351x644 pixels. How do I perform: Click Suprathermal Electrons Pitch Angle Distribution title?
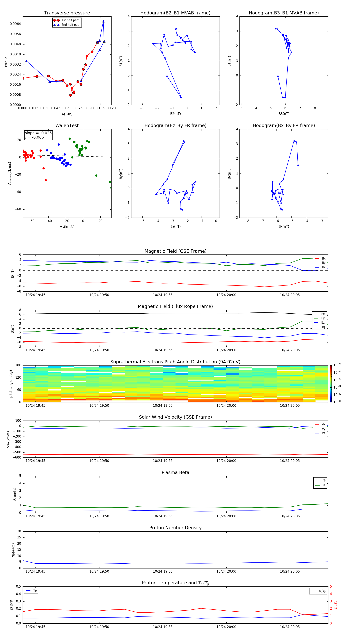(175, 362)
